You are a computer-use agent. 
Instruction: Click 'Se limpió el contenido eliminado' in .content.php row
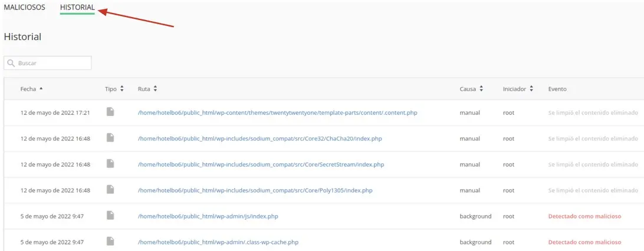point(593,113)
